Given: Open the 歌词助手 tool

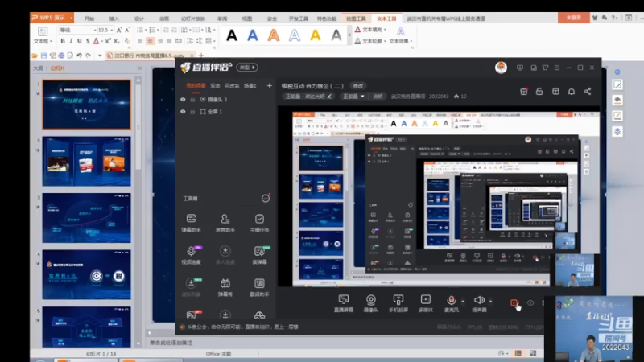Looking at the screenshot, I should [x=259, y=287].
